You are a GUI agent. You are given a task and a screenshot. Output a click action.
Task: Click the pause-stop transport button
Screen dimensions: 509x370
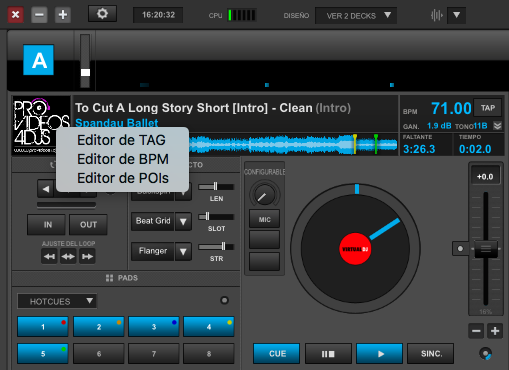[328, 354]
